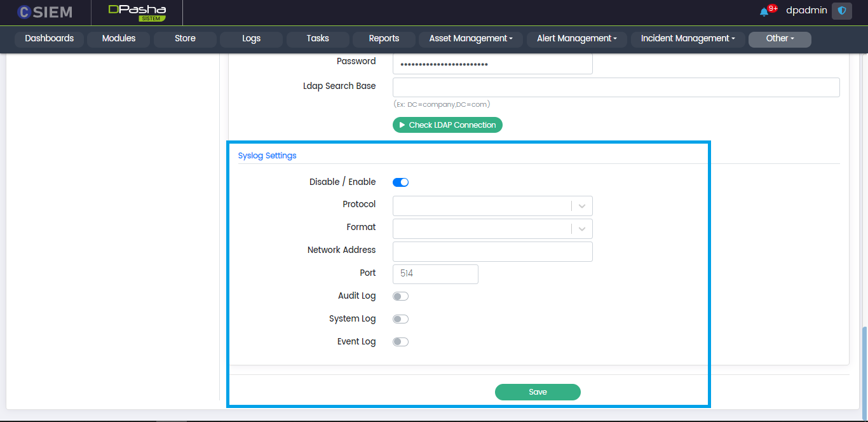The height and width of the screenshot is (422, 868).
Task: Click the DPasha Sistem logo
Action: pos(137,12)
